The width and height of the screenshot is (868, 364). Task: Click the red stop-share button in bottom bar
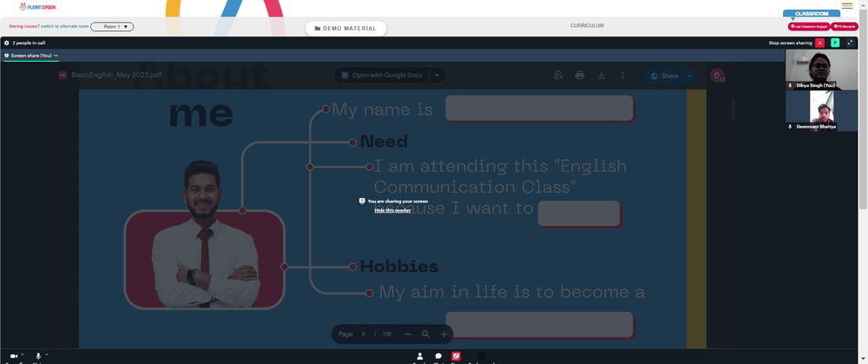[457, 356]
